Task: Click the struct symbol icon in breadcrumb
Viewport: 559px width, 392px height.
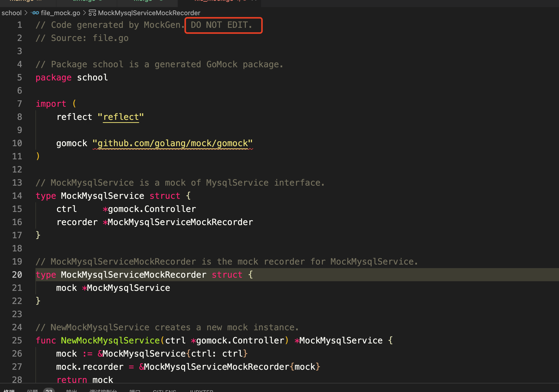Action: point(92,13)
